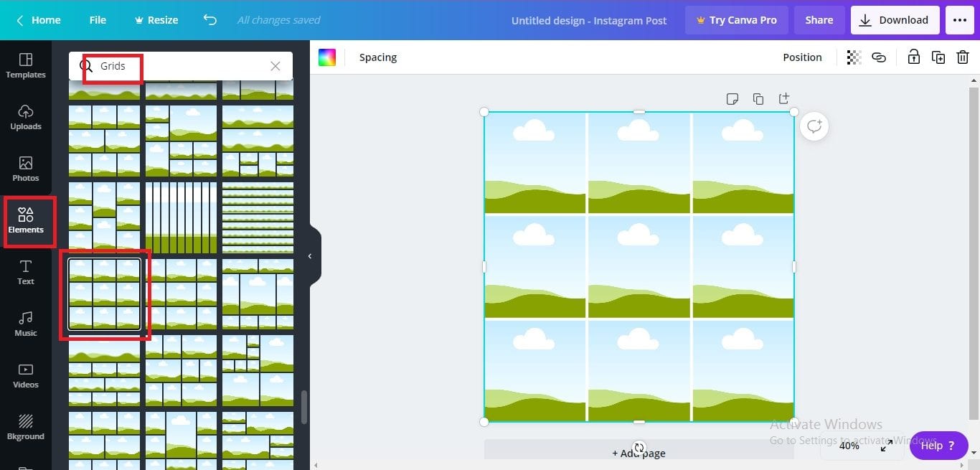
Task: Open the File menu
Action: (98, 20)
